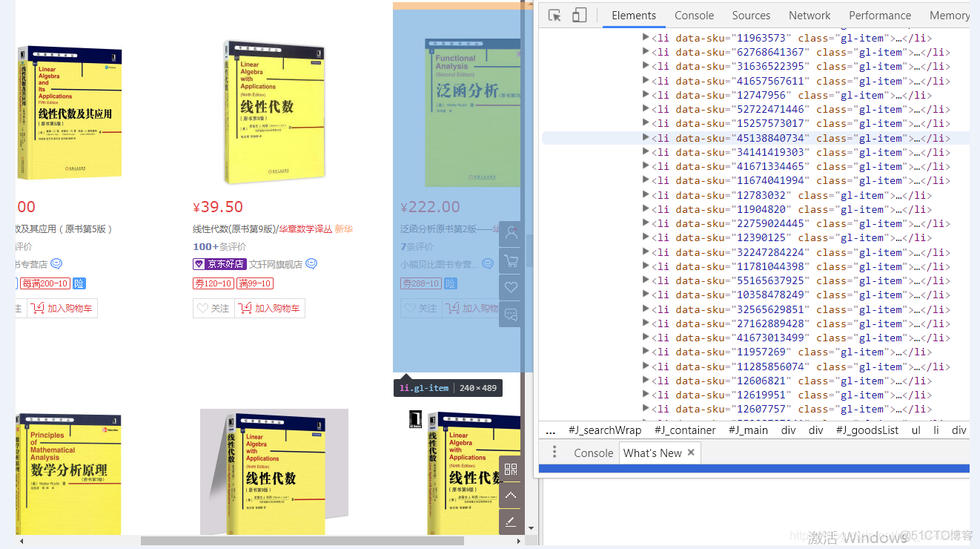Open the shopping cart icon in floating sidebar
This screenshot has width=980, height=549.
(511, 261)
